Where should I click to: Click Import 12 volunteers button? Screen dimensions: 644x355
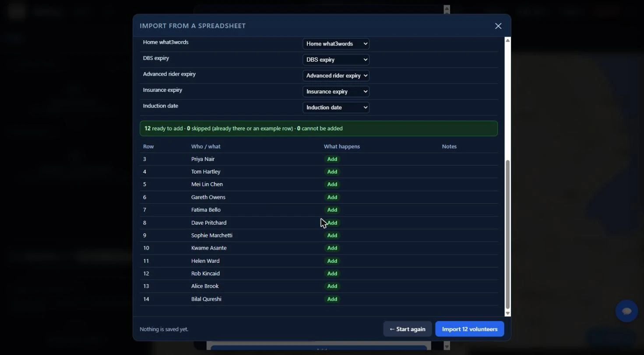(x=470, y=329)
